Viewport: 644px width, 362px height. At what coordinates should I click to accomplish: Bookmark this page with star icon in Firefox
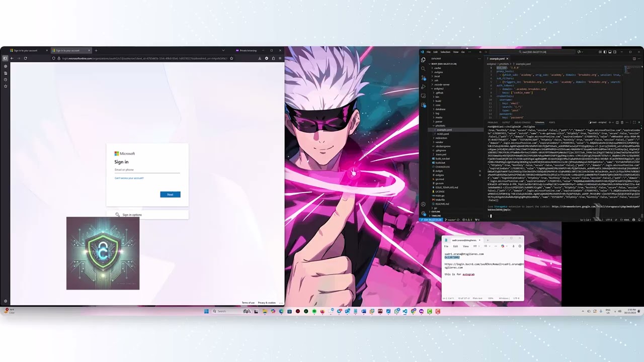[x=231, y=58]
